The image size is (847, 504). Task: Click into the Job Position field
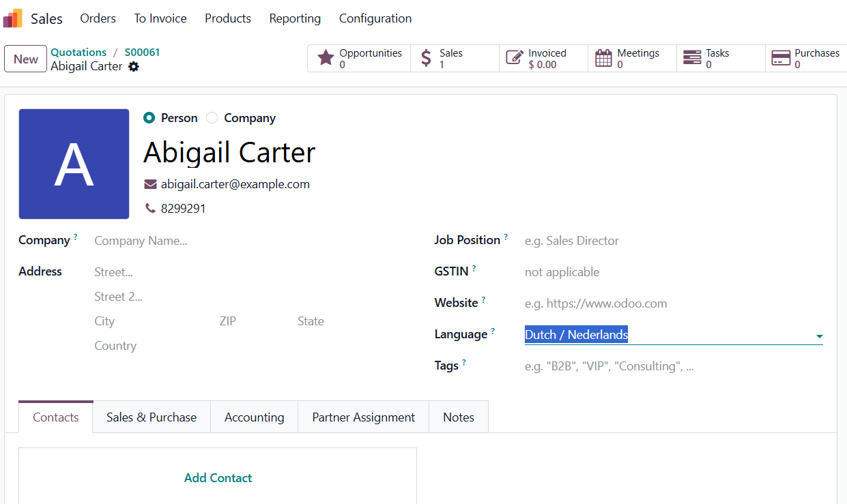coord(672,241)
